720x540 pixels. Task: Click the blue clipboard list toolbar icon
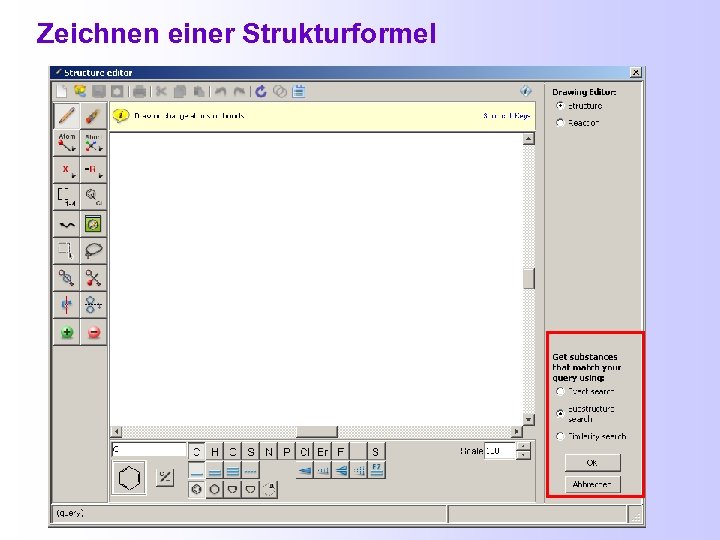[x=299, y=91]
